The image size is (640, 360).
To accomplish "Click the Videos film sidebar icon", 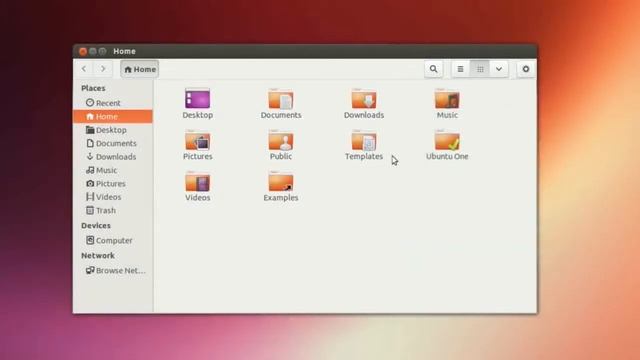I will point(90,197).
